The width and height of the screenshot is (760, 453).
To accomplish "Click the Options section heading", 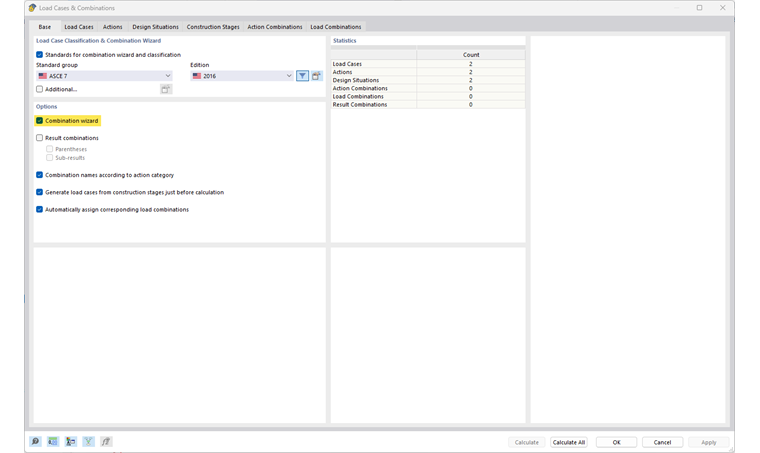I will coord(47,107).
